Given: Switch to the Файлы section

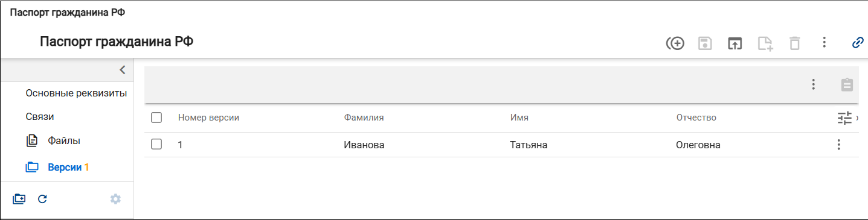Looking at the screenshot, I should click(64, 140).
